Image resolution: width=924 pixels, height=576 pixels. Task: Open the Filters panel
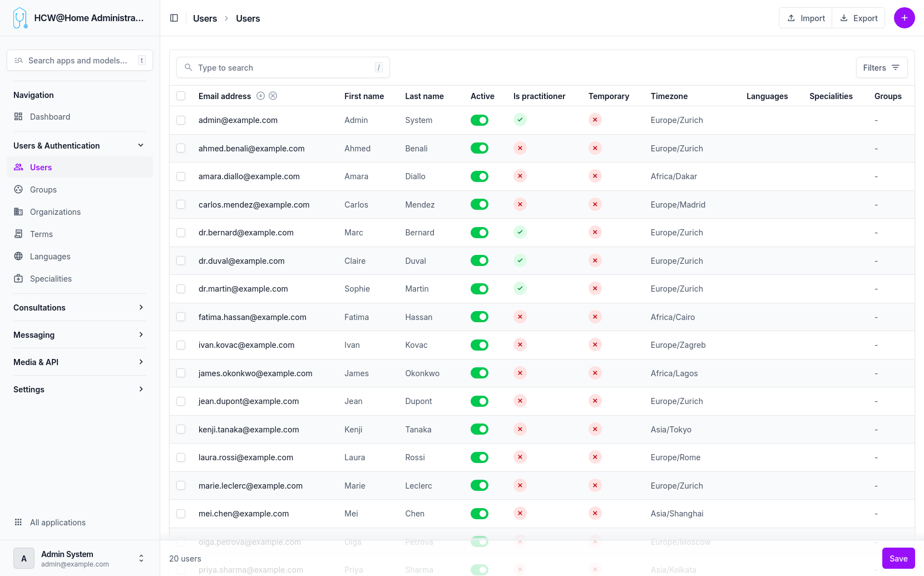pos(881,67)
